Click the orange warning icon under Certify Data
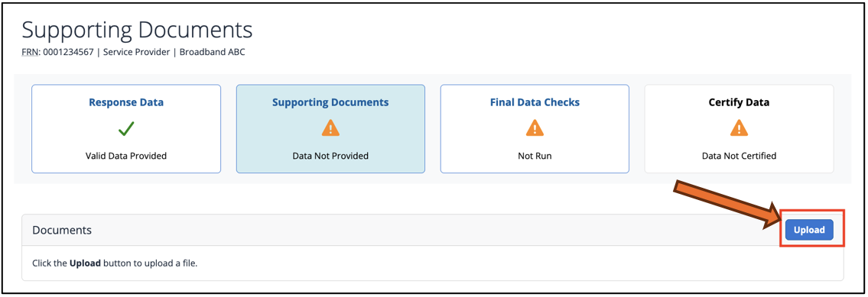The image size is (868, 297). 739,128
